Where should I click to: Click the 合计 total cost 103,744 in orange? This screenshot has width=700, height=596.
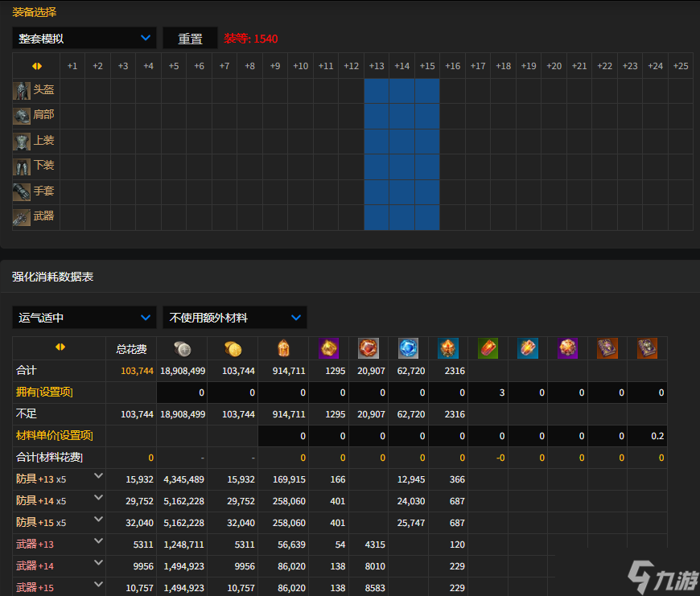137,371
